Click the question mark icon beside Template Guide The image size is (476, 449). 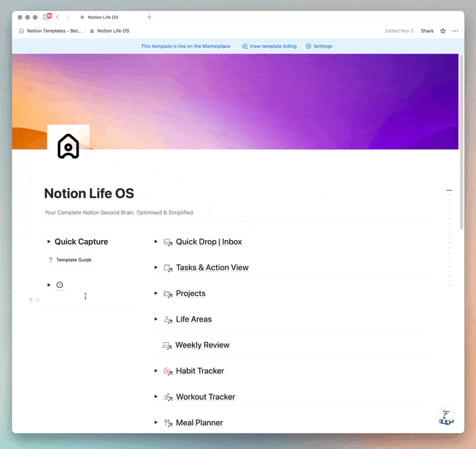pos(51,260)
